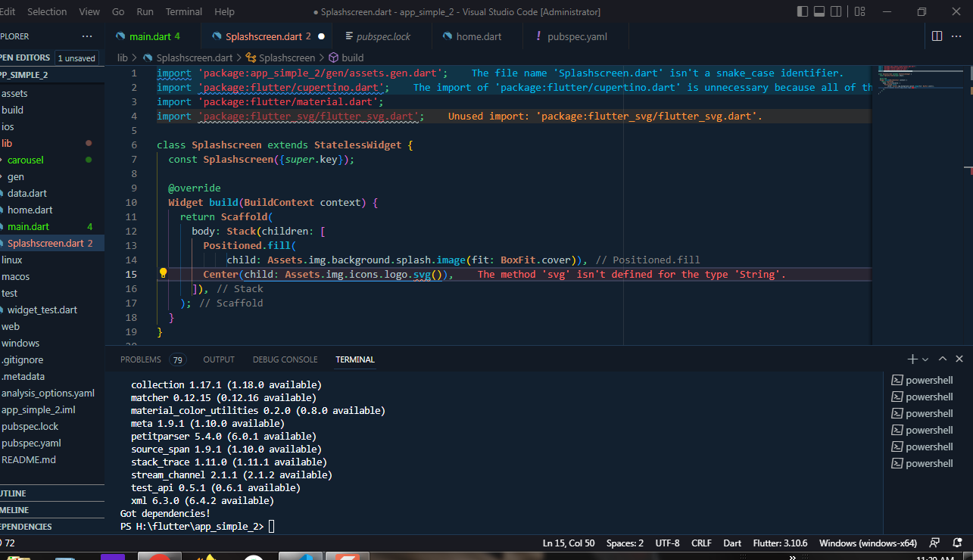Toggle primary side bar layout icon

[803, 11]
